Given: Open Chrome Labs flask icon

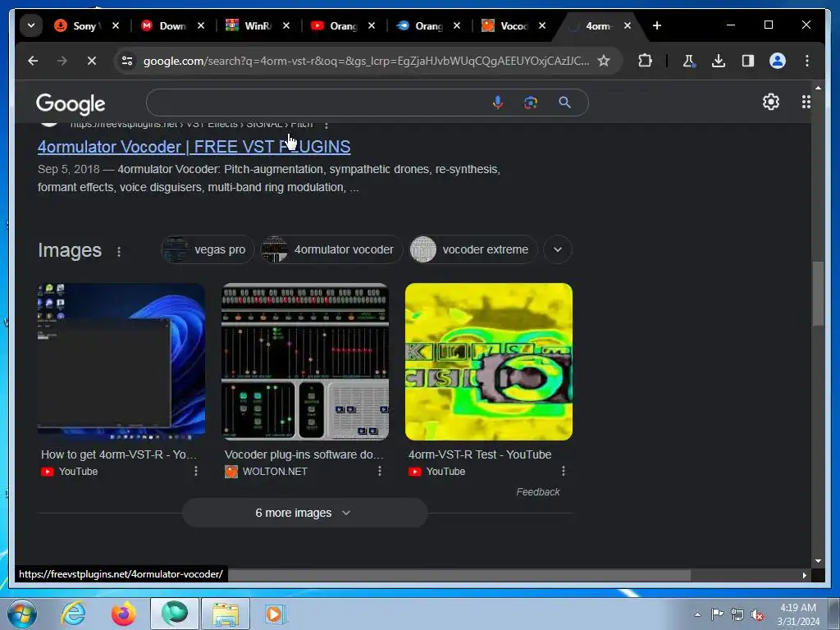Looking at the screenshot, I should pos(688,61).
